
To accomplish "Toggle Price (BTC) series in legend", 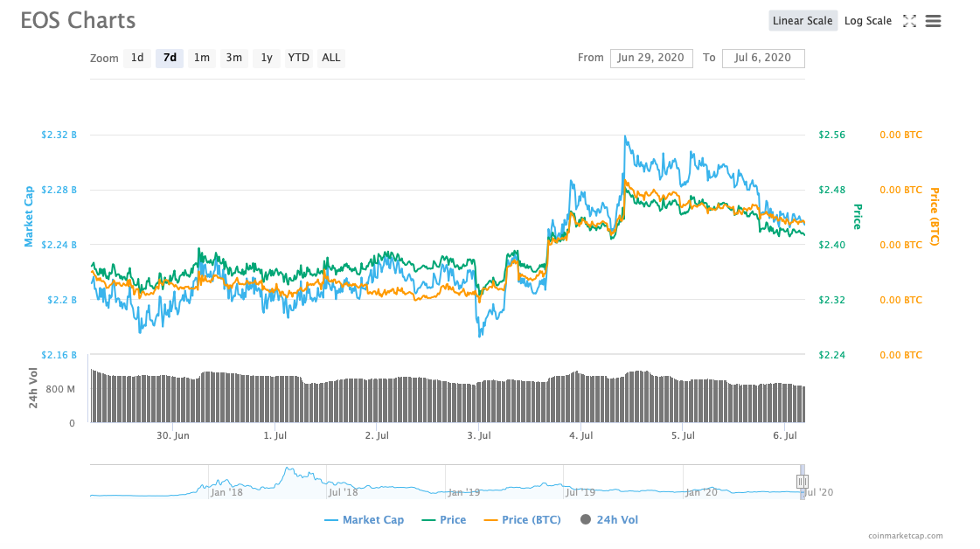I will point(522,520).
